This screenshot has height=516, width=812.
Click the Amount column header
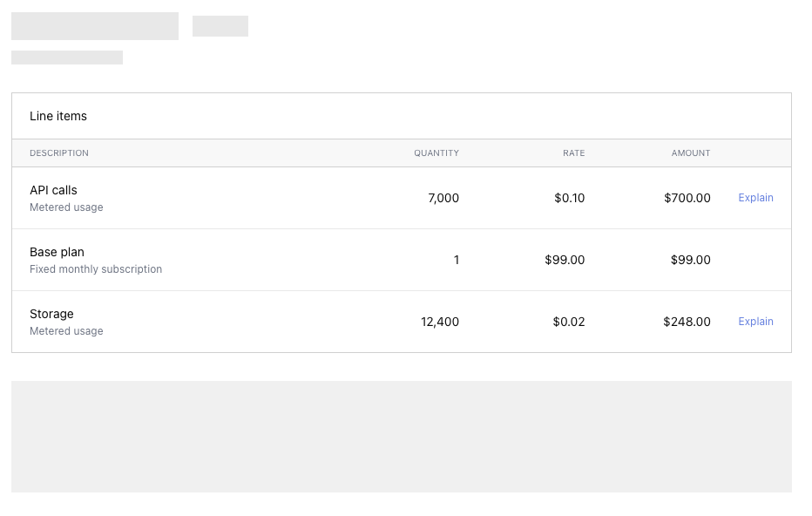tap(690, 153)
